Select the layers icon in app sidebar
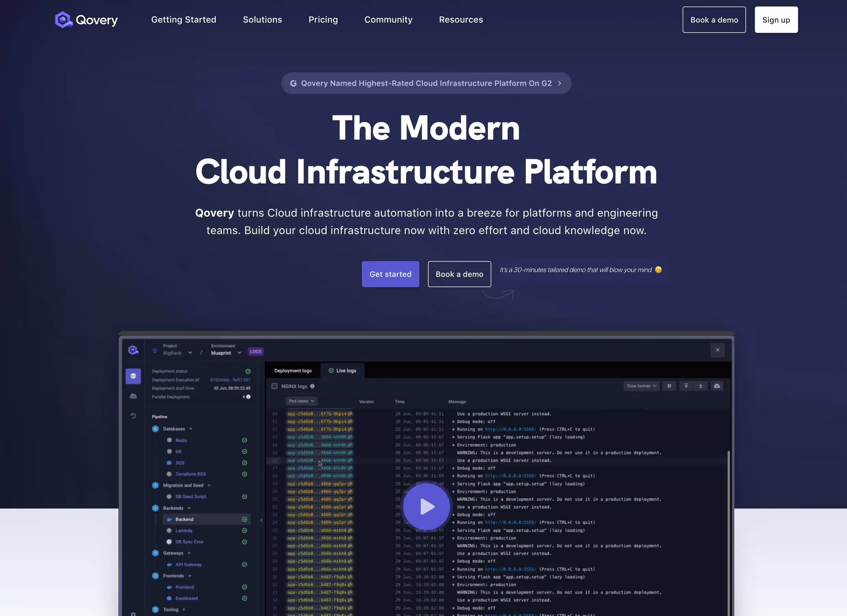The image size is (847, 616). pyautogui.click(x=133, y=376)
